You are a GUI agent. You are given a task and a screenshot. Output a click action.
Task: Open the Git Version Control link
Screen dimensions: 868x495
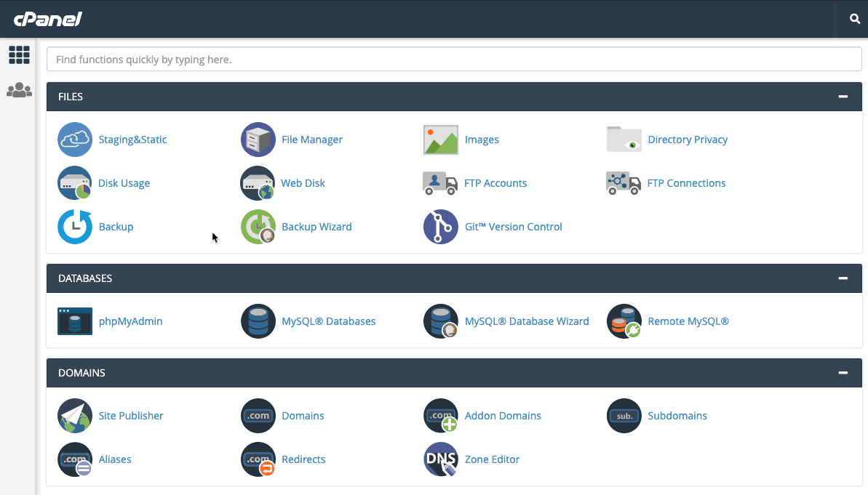point(513,227)
